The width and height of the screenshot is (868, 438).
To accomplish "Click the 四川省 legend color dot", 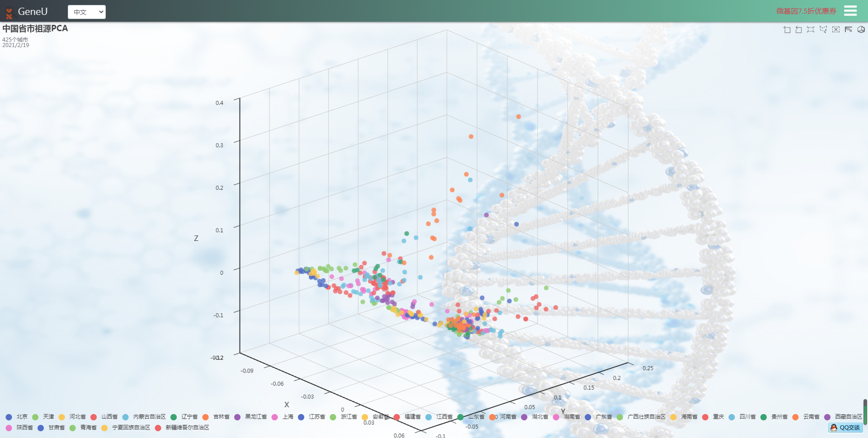I will point(731,417).
